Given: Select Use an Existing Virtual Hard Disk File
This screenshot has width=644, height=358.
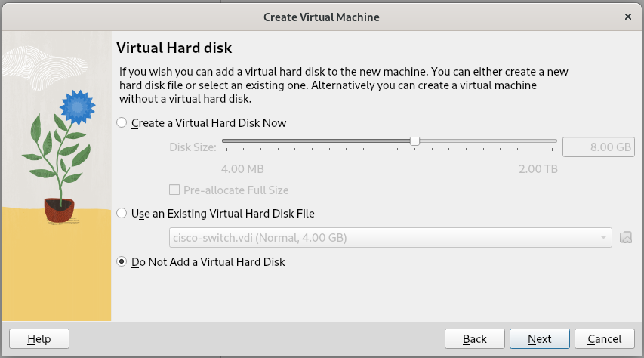Looking at the screenshot, I should [x=122, y=214].
